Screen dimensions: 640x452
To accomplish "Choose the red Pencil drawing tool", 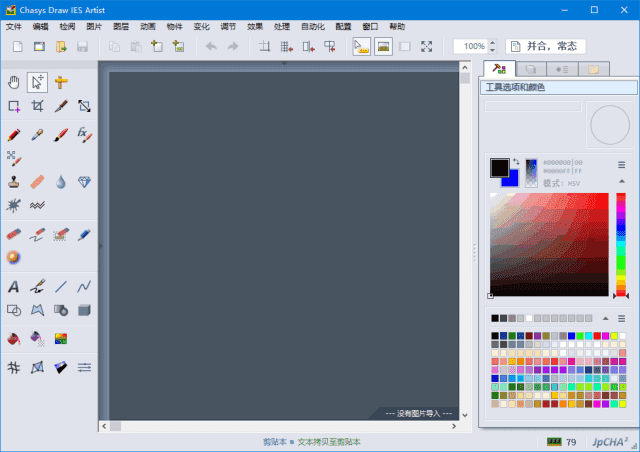I will click(14, 133).
